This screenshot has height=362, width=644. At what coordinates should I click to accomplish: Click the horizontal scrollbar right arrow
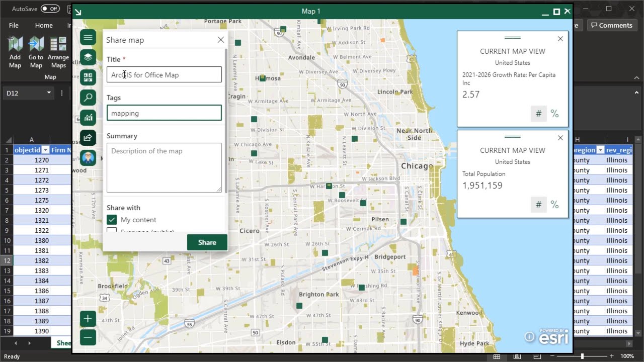(x=628, y=343)
